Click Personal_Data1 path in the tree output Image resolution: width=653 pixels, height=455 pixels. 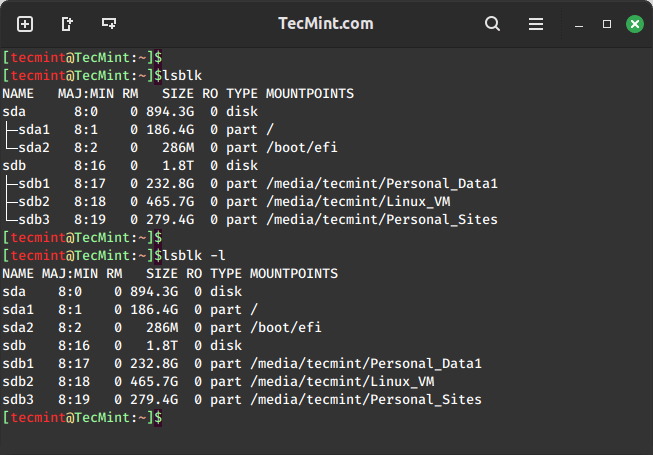pos(381,183)
